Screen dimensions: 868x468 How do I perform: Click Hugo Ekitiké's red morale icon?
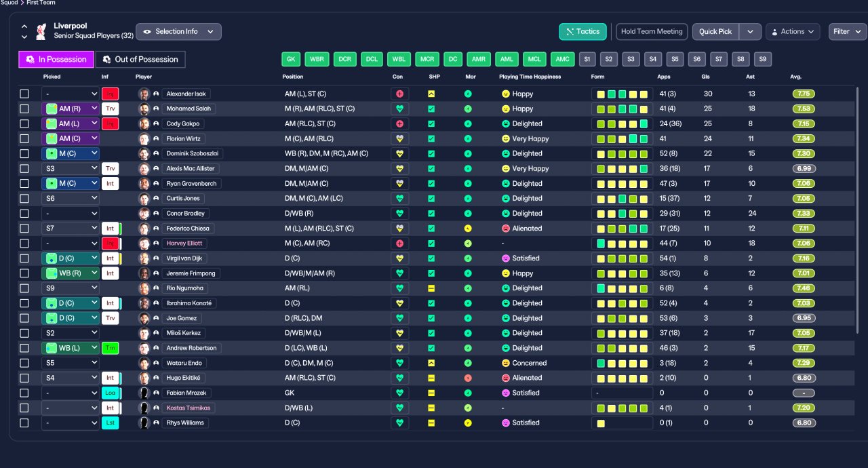tap(468, 378)
